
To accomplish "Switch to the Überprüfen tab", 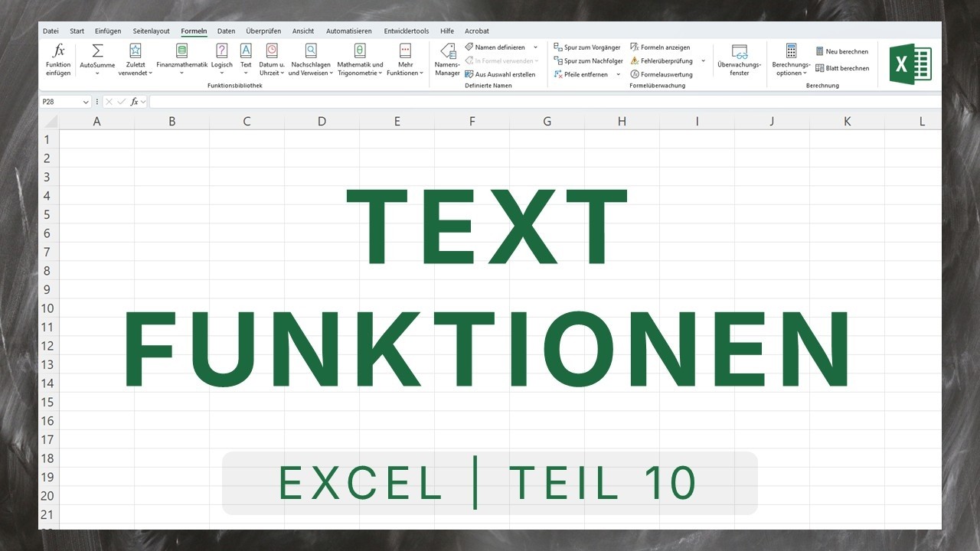I will tap(263, 31).
